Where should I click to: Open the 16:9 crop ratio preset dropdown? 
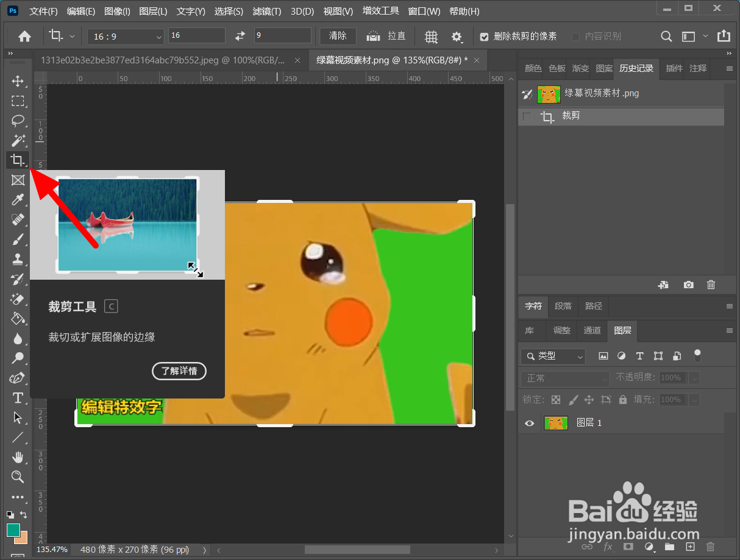(x=126, y=36)
